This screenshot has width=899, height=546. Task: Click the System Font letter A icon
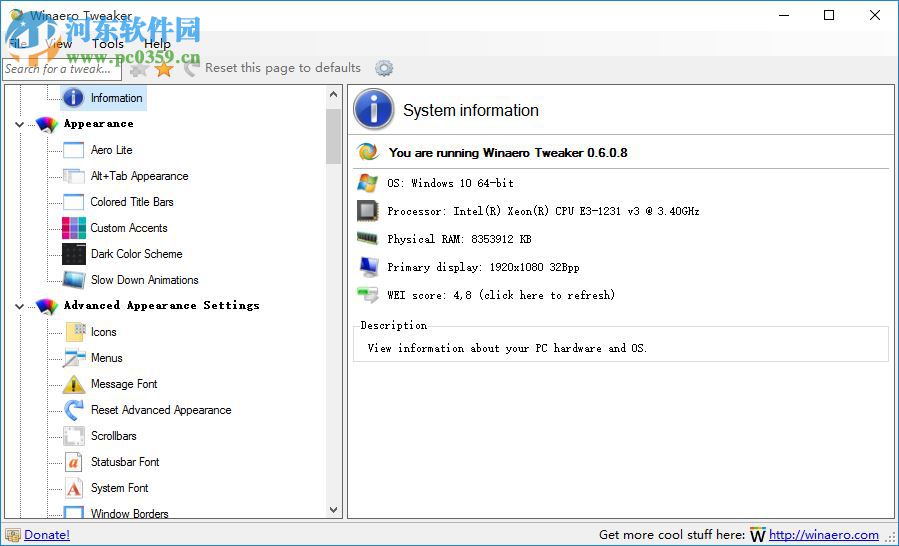click(x=73, y=488)
